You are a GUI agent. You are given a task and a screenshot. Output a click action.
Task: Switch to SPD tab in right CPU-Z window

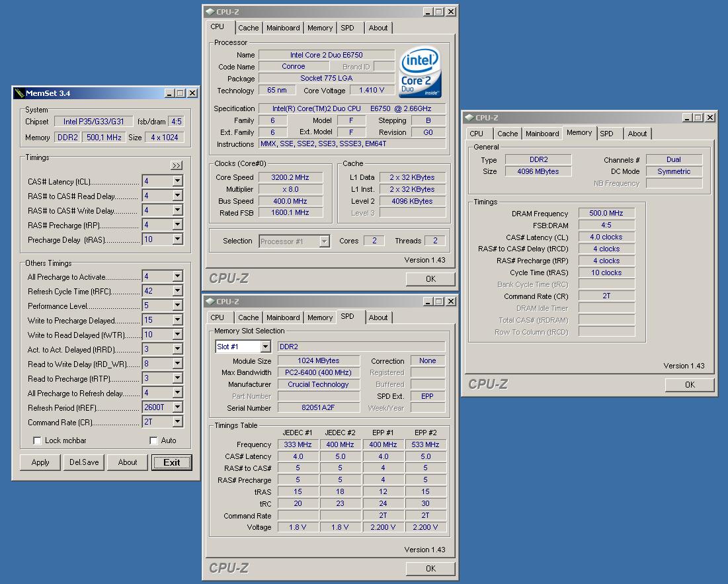pos(606,134)
